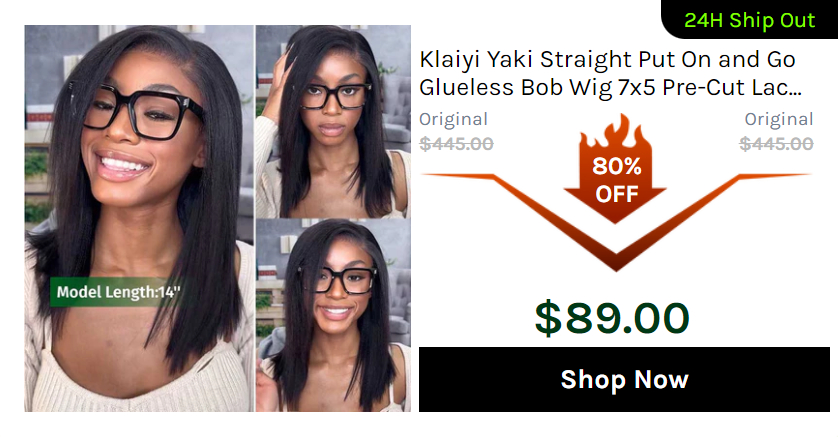Open the Klaiyi Yaki Straight product title

(610, 73)
